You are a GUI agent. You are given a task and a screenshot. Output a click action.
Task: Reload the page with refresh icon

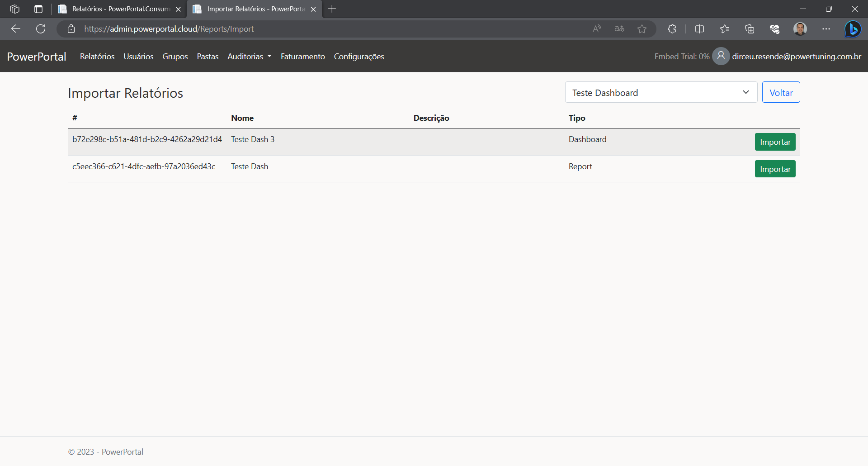pyautogui.click(x=41, y=29)
